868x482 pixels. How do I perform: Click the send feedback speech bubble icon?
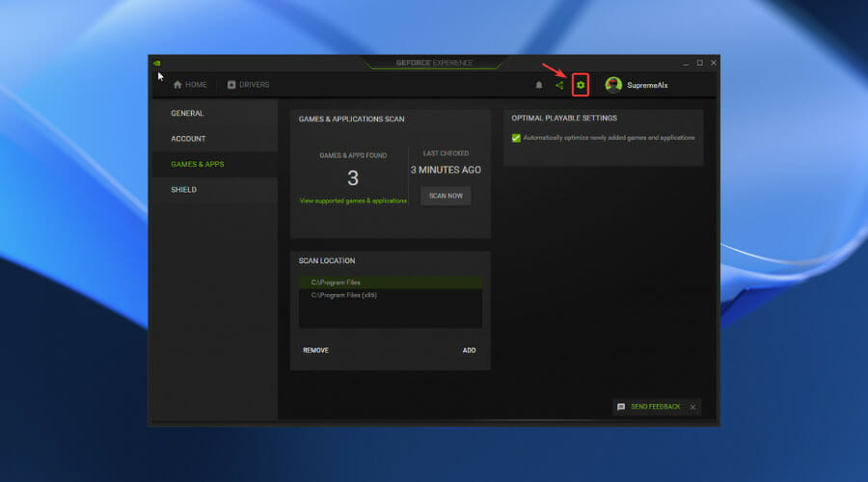coord(621,407)
